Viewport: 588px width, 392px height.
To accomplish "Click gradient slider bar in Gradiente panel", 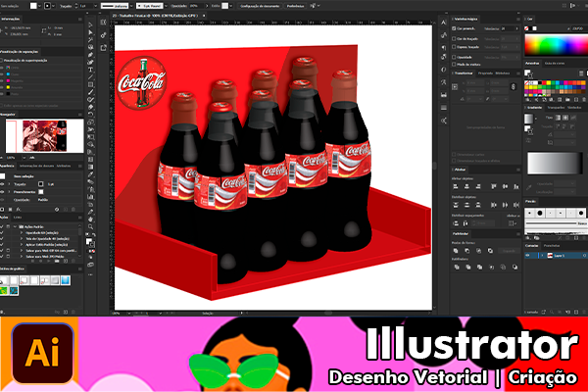I will pyautogui.click(x=555, y=164).
